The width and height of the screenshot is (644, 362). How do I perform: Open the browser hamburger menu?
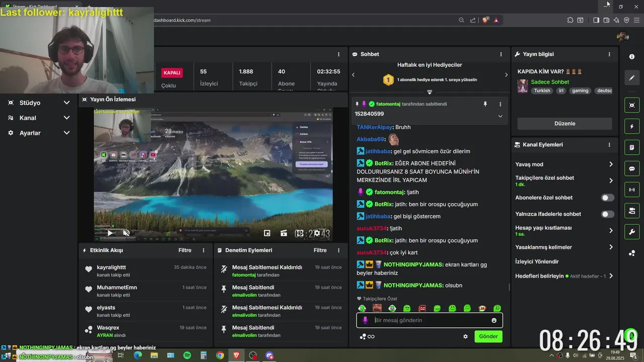[x=636, y=20]
